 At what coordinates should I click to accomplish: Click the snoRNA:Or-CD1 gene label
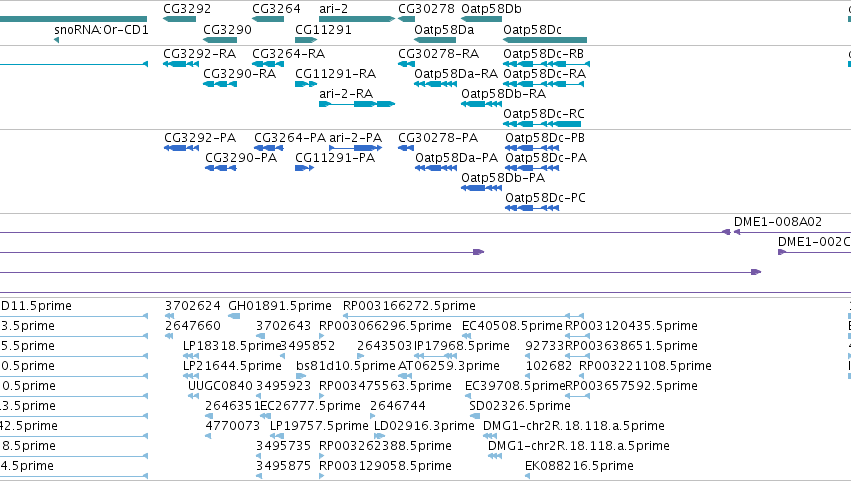pyautogui.click(x=101, y=30)
